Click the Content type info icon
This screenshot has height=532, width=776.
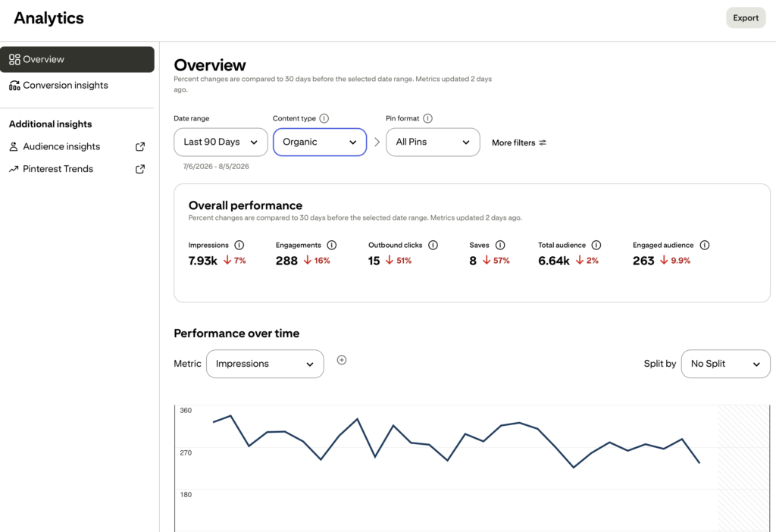coord(324,118)
